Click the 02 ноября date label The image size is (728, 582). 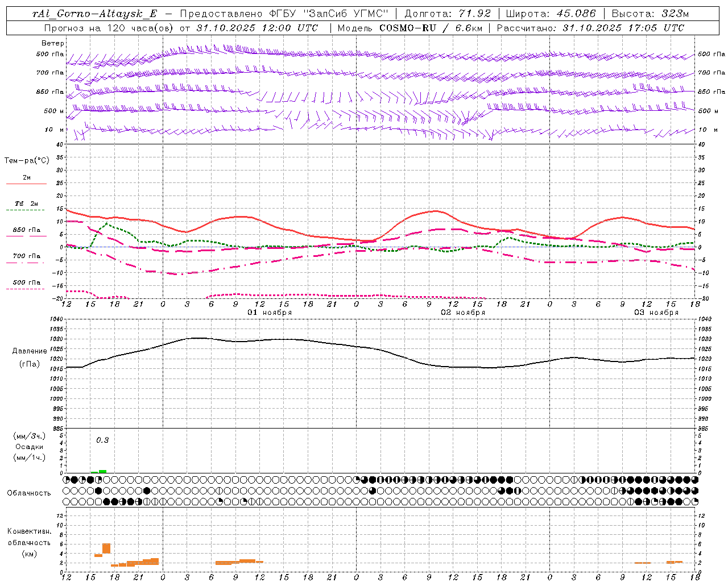pos(463,313)
